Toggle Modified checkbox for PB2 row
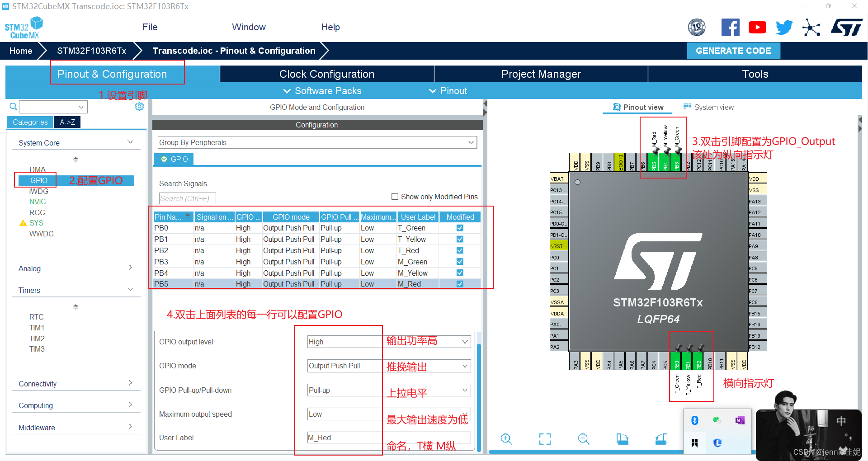Screen dimensions: 868x461 pos(460,250)
